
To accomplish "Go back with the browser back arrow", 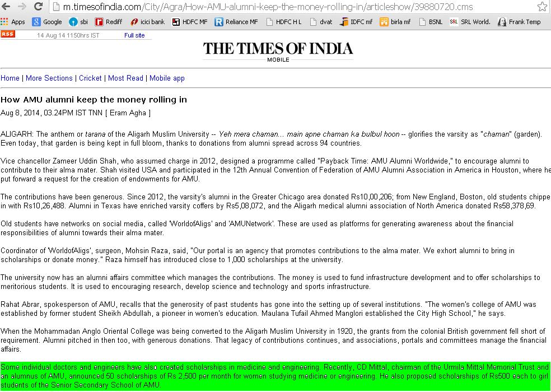I will click(x=6, y=6).
